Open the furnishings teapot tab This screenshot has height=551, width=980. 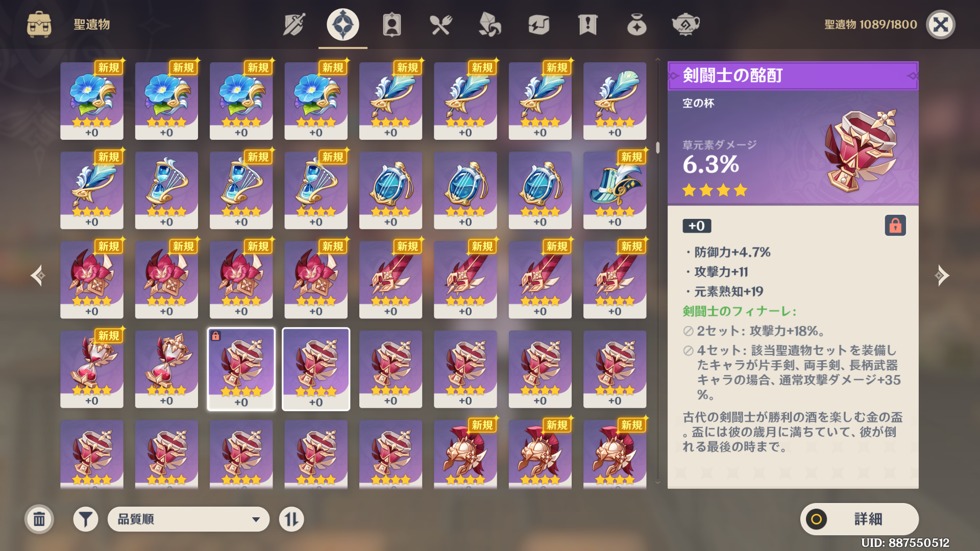[685, 24]
